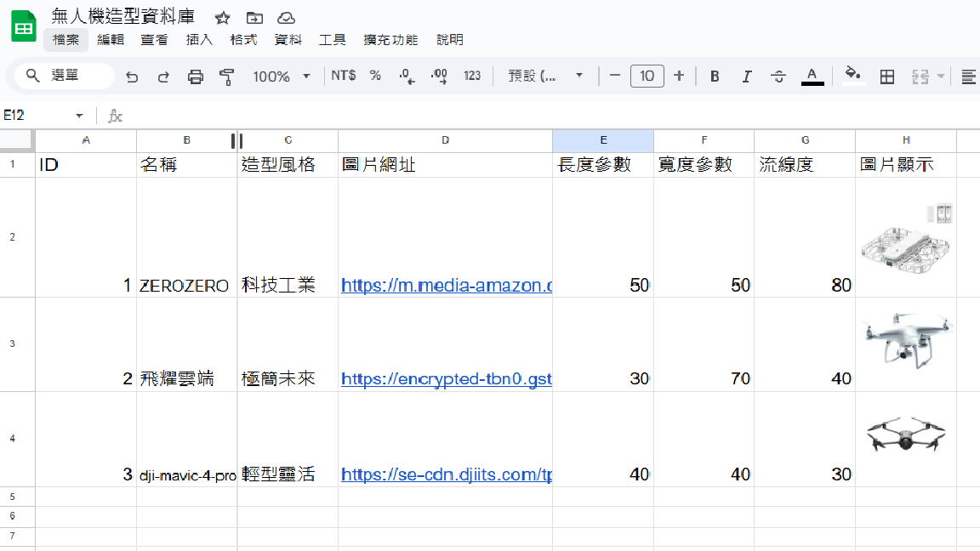Select cell containing dji-mavic-4-pro
Viewport: 980px width, 551px height.
187,439
